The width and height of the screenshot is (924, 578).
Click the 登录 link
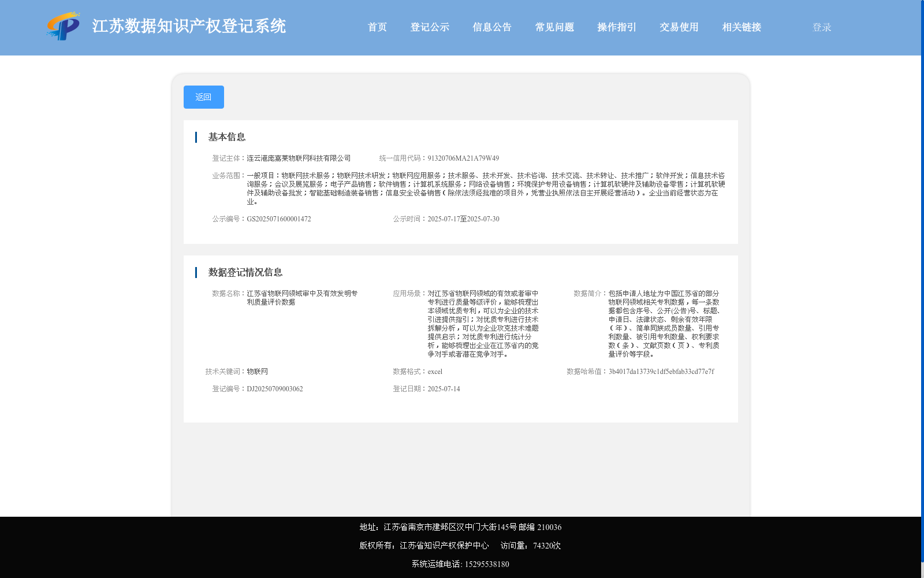(x=822, y=27)
